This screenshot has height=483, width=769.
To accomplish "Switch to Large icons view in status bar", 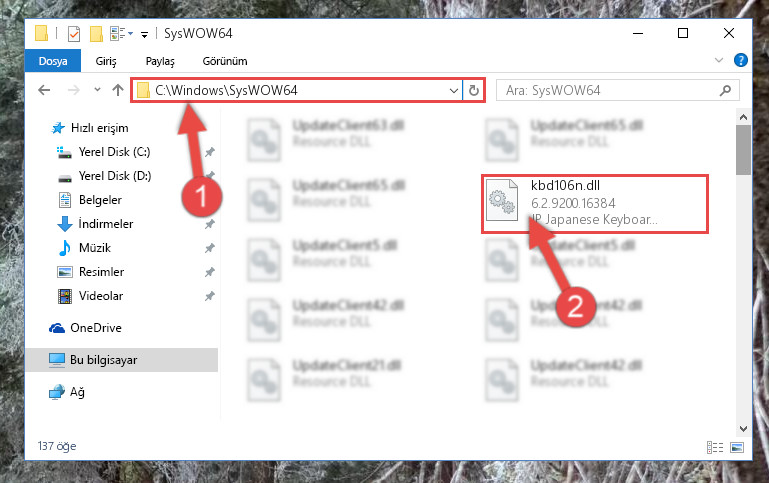I will click(737, 447).
